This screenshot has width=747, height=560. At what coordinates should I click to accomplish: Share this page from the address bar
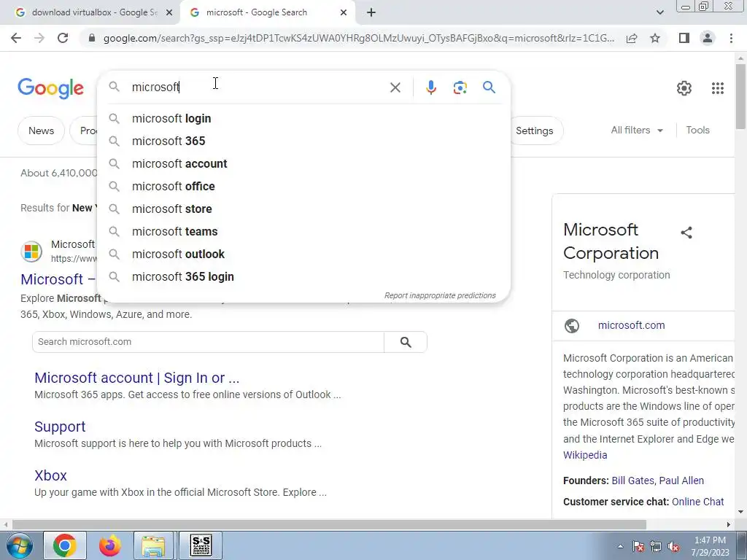click(632, 38)
